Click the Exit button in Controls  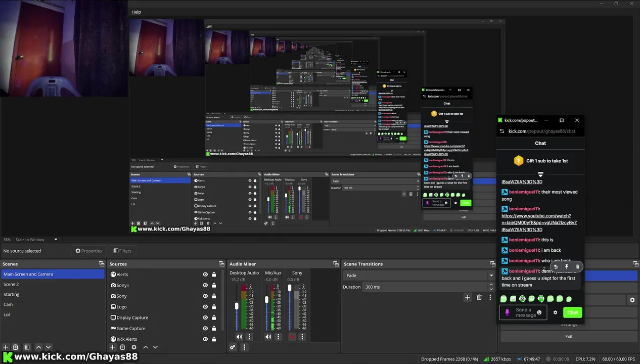pos(569,337)
